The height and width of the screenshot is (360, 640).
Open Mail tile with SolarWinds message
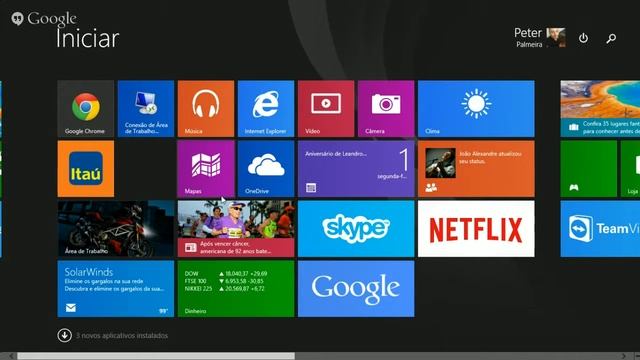116,289
